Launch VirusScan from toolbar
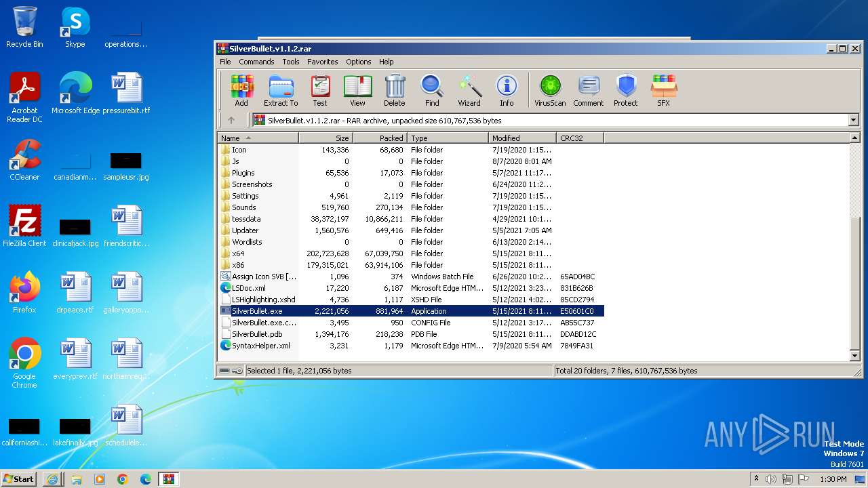868x488 pixels. pos(549,91)
